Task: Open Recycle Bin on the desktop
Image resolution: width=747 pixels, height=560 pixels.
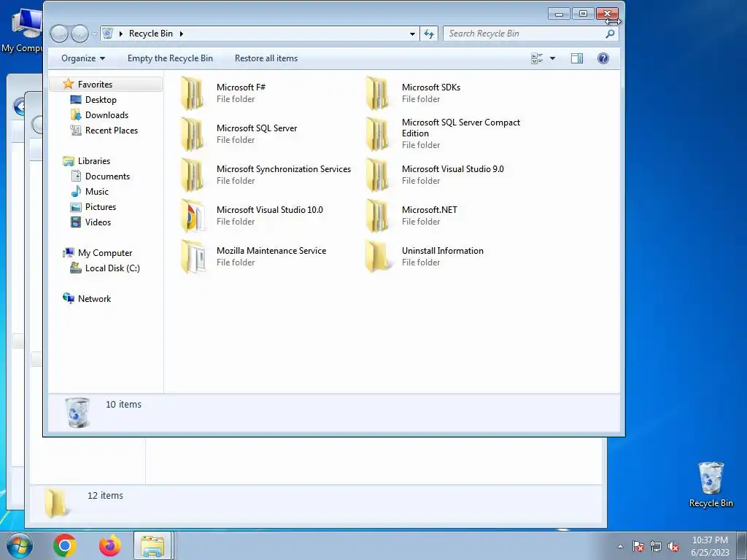Action: pyautogui.click(x=711, y=484)
